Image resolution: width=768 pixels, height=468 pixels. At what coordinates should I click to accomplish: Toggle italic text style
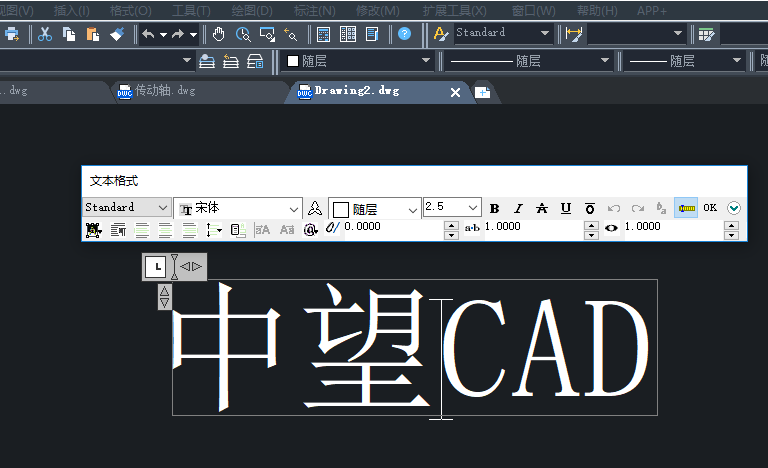518,208
